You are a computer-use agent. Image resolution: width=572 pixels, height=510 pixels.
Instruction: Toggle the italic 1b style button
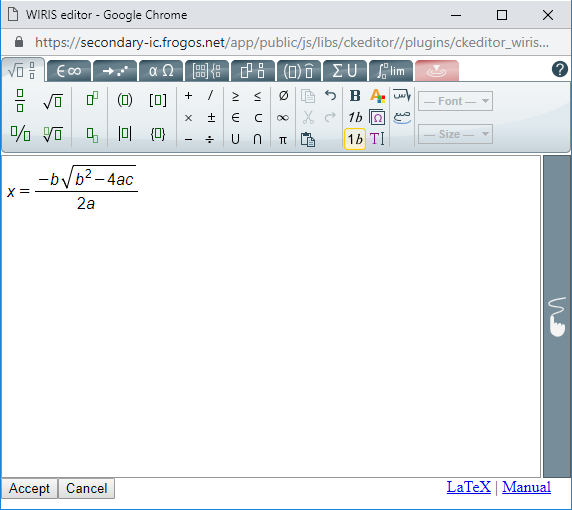355,117
